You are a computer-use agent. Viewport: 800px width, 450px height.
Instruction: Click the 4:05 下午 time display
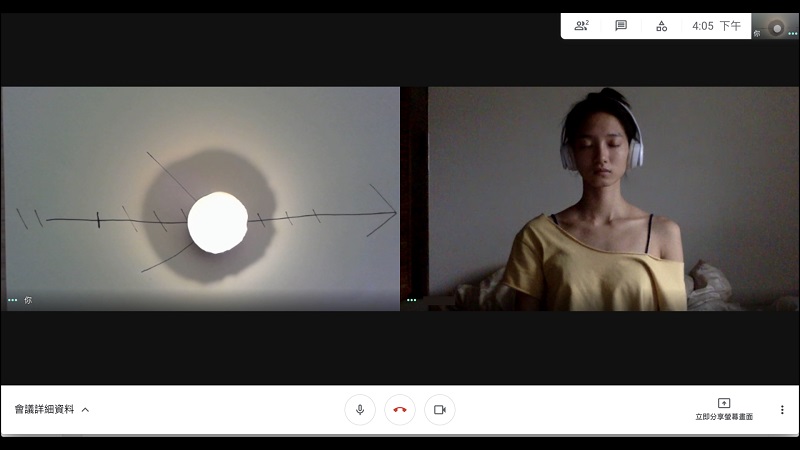pos(716,26)
